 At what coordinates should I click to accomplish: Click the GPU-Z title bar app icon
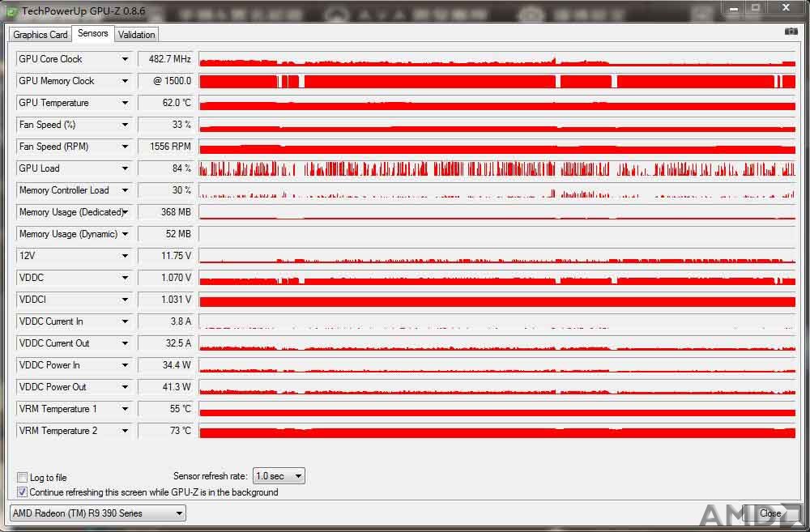click(x=11, y=11)
